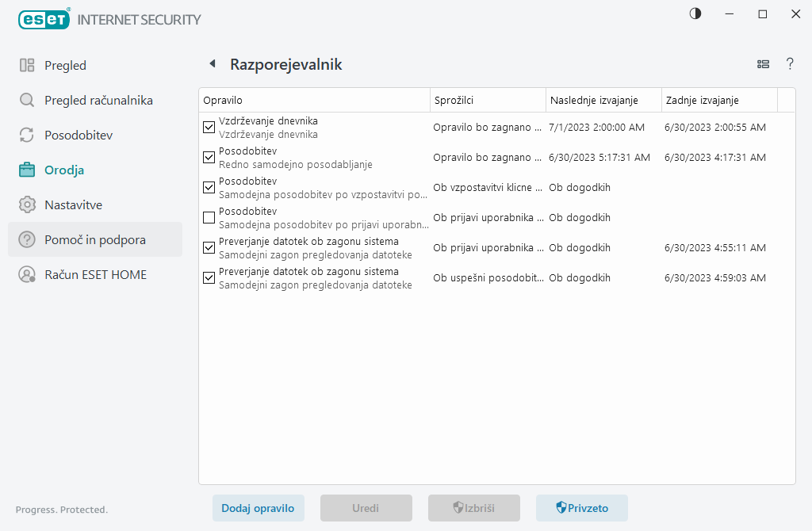Open Račun ESET HOME in the sidebar
The width and height of the screenshot is (812, 531).
click(x=95, y=274)
